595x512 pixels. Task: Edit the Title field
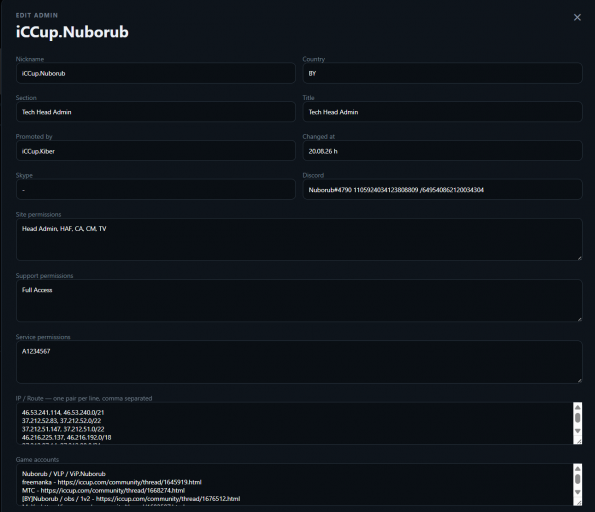442,112
